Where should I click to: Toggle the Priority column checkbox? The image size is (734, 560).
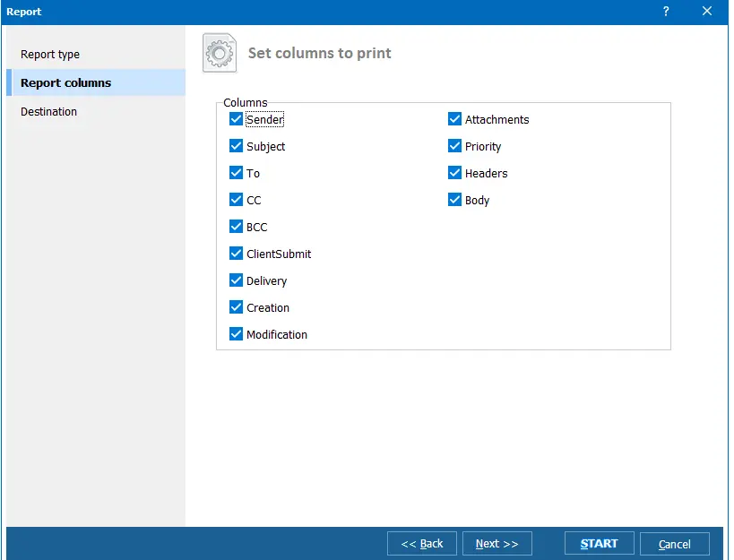coord(455,146)
